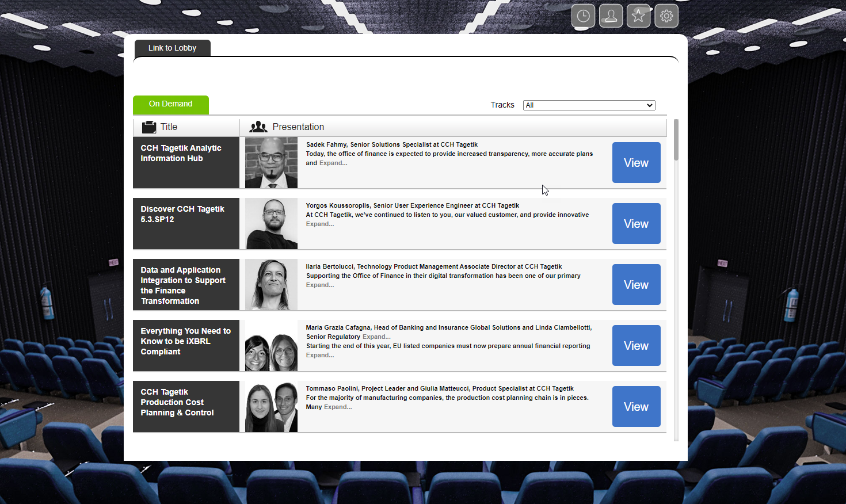This screenshot has height=504, width=846.
Task: Click Ilaria Bertolucci's speaker photo
Action: (x=271, y=285)
